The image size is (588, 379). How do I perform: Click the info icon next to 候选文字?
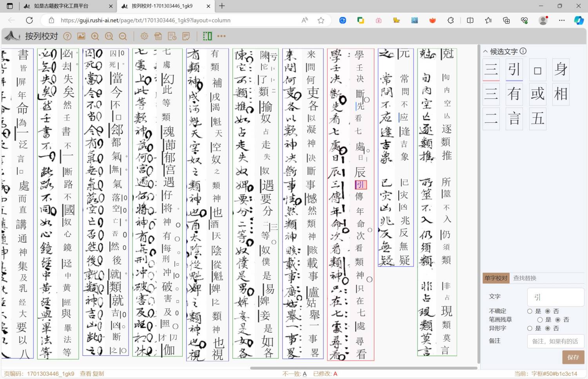(523, 51)
